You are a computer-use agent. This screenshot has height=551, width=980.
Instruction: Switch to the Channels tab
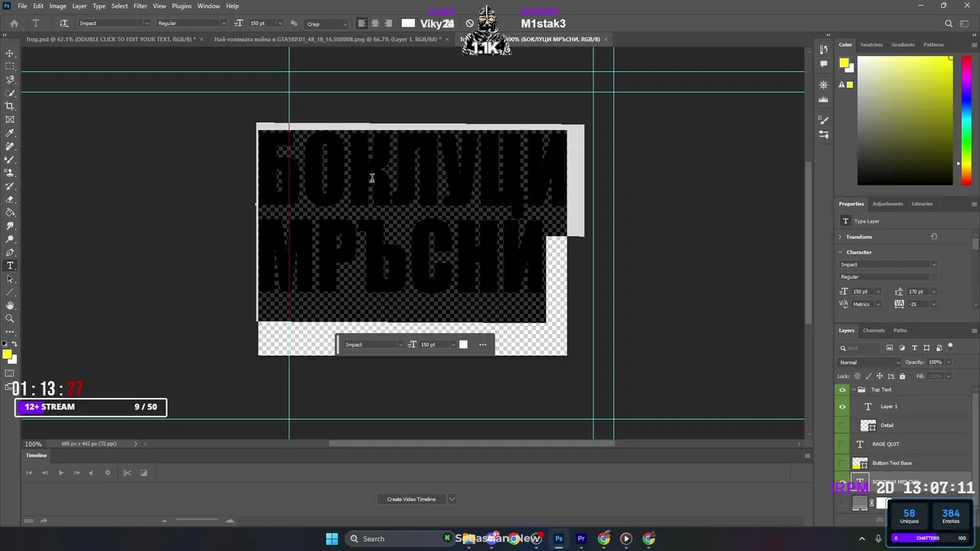874,331
